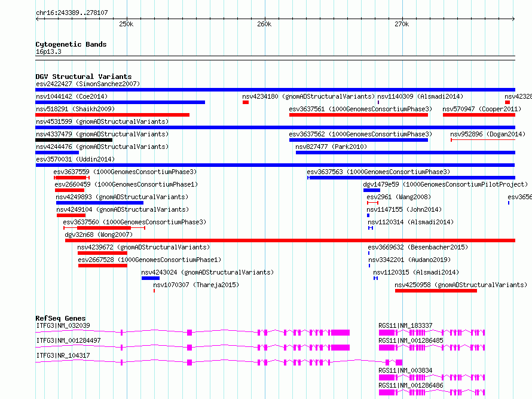Viewport: 532px width, 399px height.
Task: Open nsv1147155 (John2014) label
Action: pos(404,209)
